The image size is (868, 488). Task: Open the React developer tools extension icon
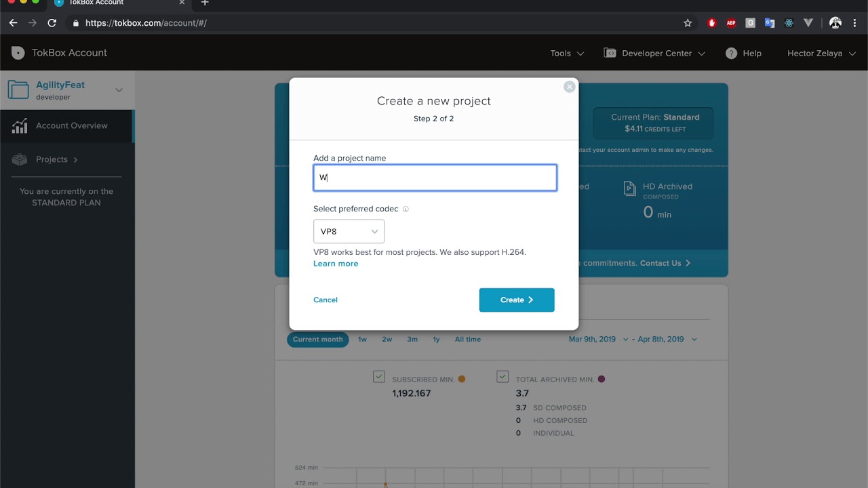[x=789, y=23]
